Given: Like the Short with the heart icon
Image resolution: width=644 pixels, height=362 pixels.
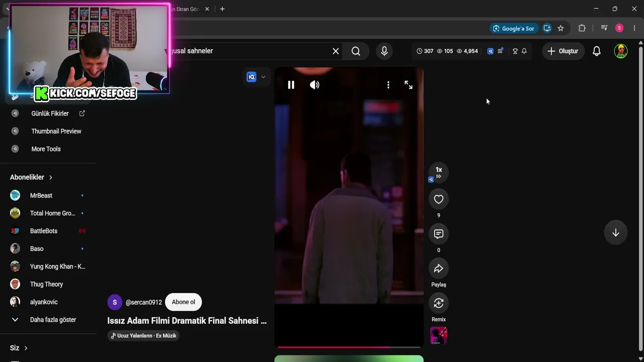Looking at the screenshot, I should 439,199.
